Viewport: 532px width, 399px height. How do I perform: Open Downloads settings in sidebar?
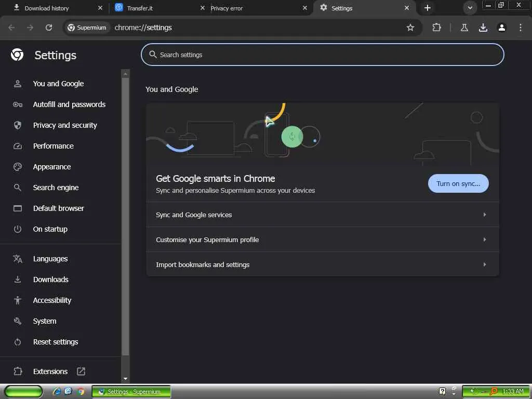(50, 280)
